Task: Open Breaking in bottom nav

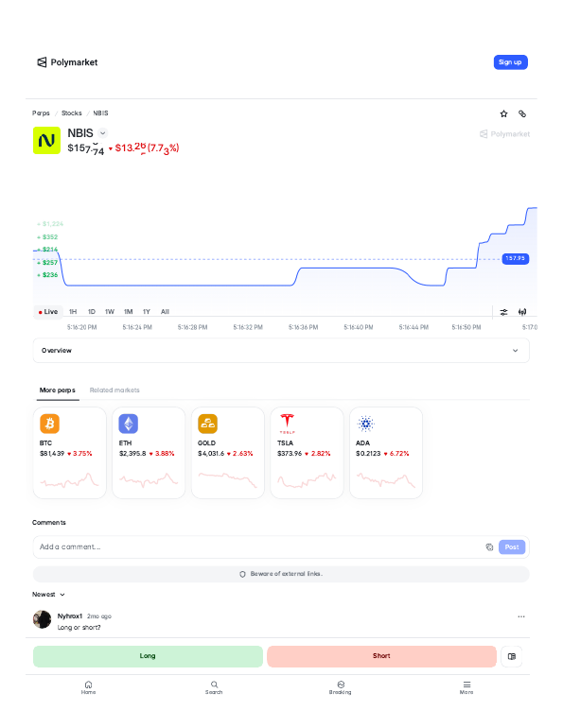Action: point(341,687)
